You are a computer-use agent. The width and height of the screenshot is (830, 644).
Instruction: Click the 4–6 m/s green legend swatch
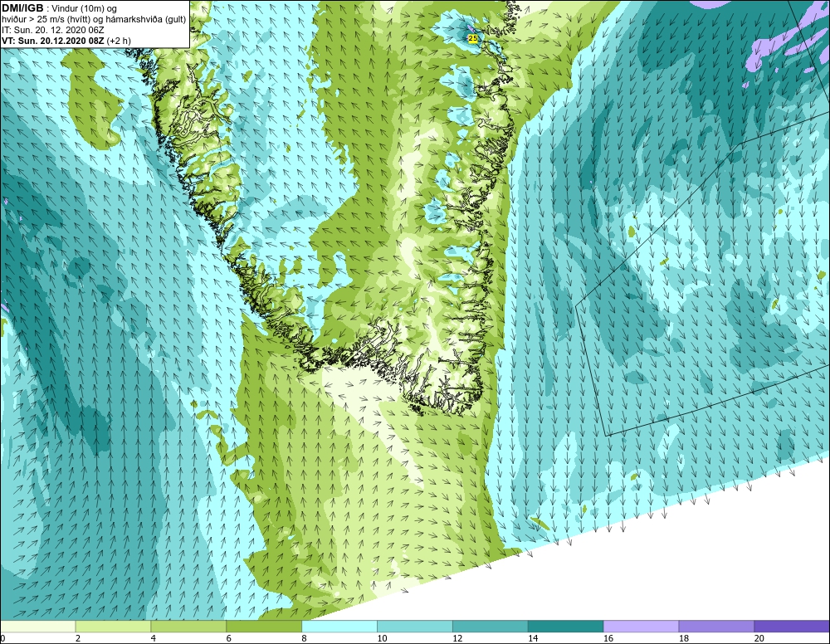point(188,627)
